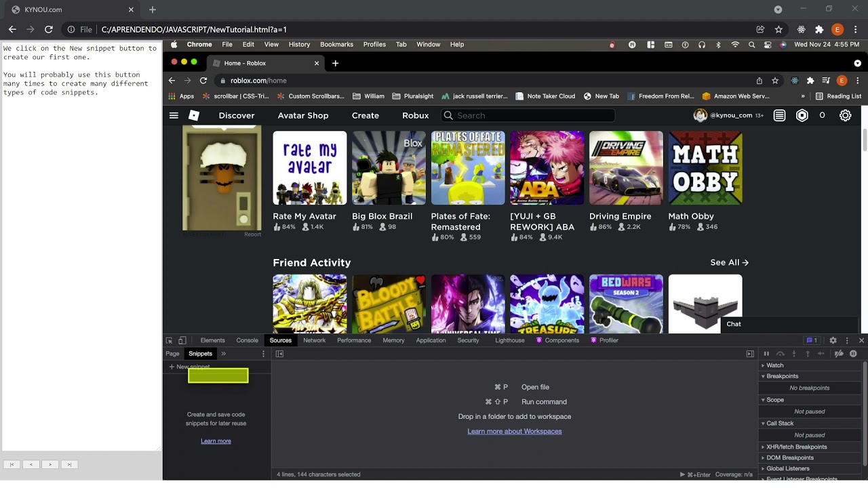Click the Roblox page vertical scrollbar
868x488 pixels.
[865, 139]
